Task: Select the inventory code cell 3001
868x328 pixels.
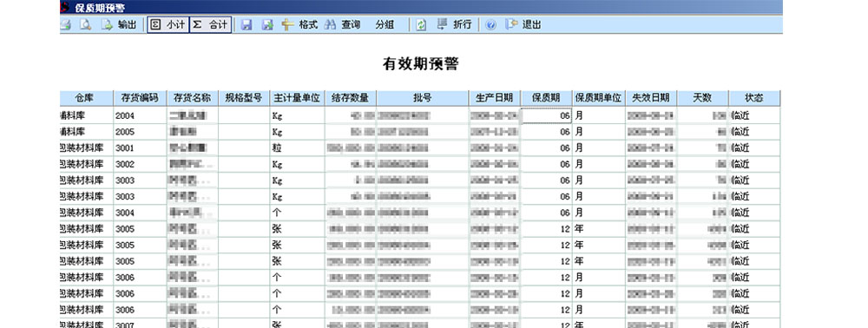Action: [x=140, y=148]
